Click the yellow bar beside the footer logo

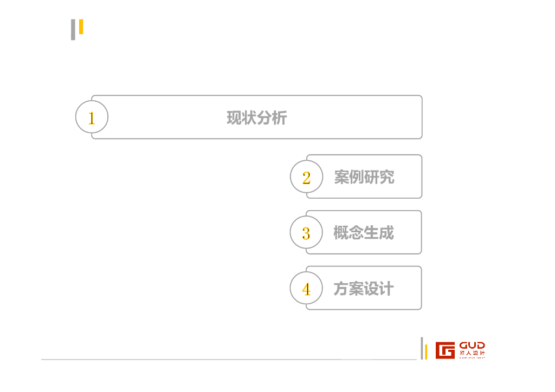tap(425, 351)
